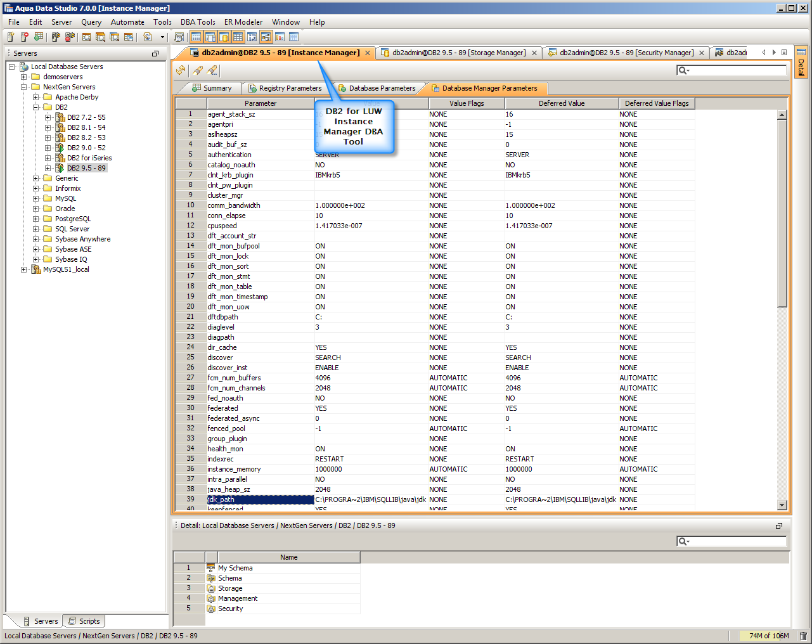The image size is (812, 644).
Task: Open the main toolbar dropdown arrow
Action: pyautogui.click(x=162, y=37)
